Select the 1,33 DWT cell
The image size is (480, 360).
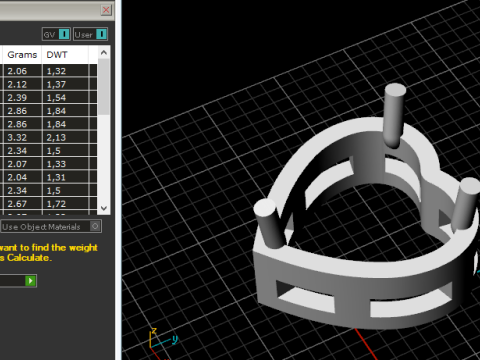tap(65, 164)
